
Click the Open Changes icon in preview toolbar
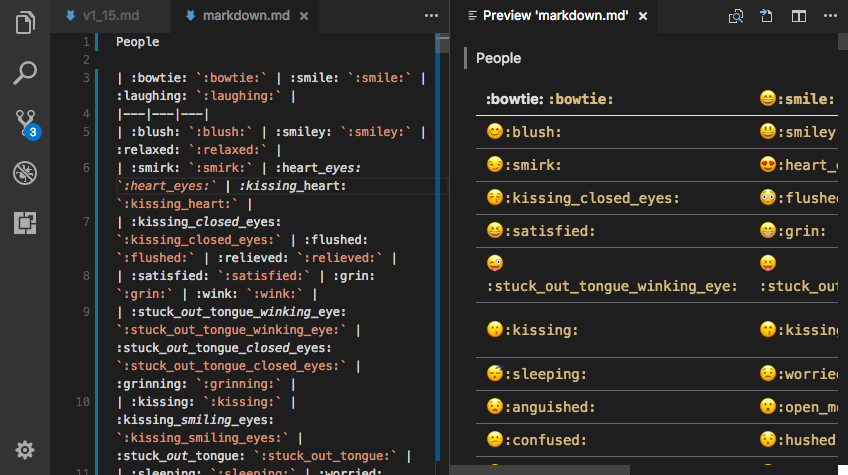click(736, 16)
